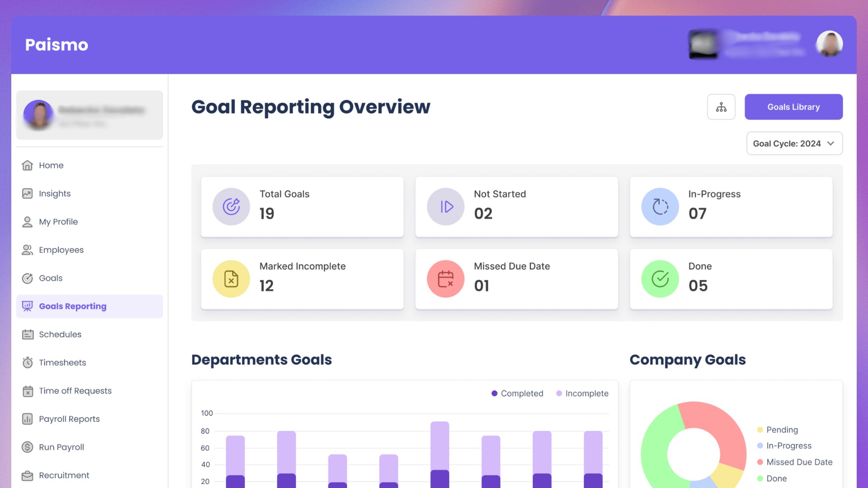868x488 pixels.
Task: Toggle the Completed series in chart legend
Action: tap(517, 394)
